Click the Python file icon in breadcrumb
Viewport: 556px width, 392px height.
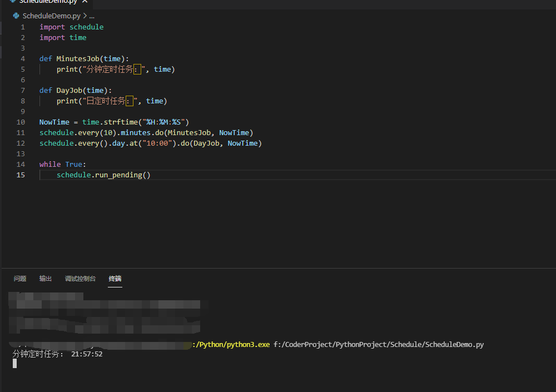pyautogui.click(x=16, y=16)
